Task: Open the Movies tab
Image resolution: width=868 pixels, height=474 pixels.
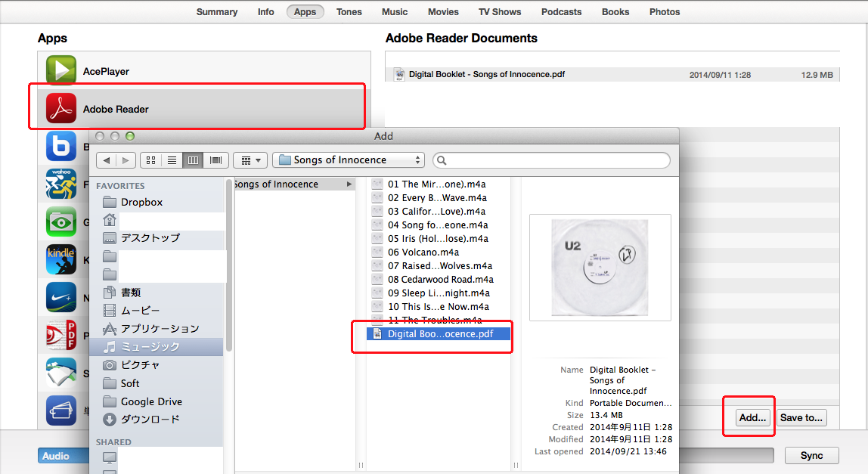Action: pos(443,11)
